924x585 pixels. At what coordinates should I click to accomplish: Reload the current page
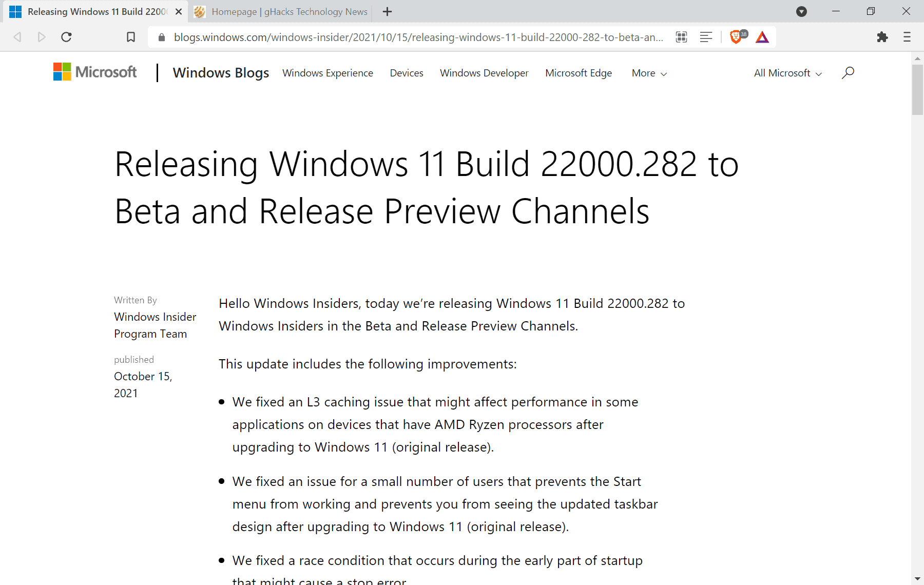tap(66, 36)
